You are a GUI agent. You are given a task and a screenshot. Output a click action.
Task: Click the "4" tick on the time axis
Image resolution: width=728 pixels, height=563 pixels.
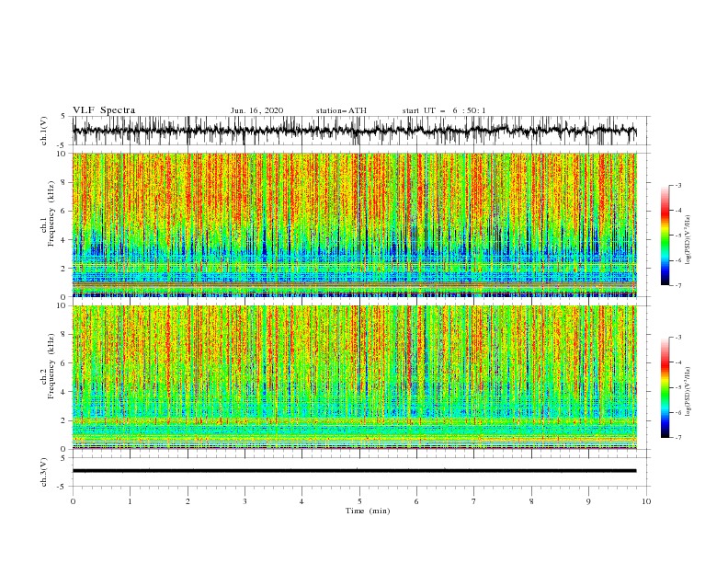(x=301, y=501)
